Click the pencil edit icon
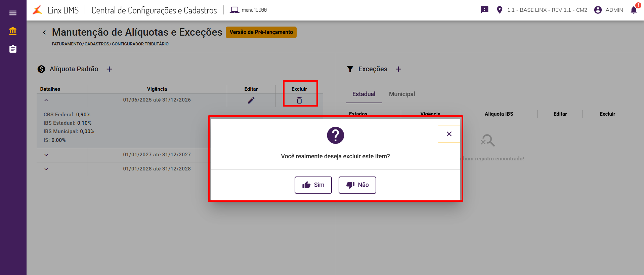Image resolution: width=644 pixels, height=275 pixels. click(251, 100)
